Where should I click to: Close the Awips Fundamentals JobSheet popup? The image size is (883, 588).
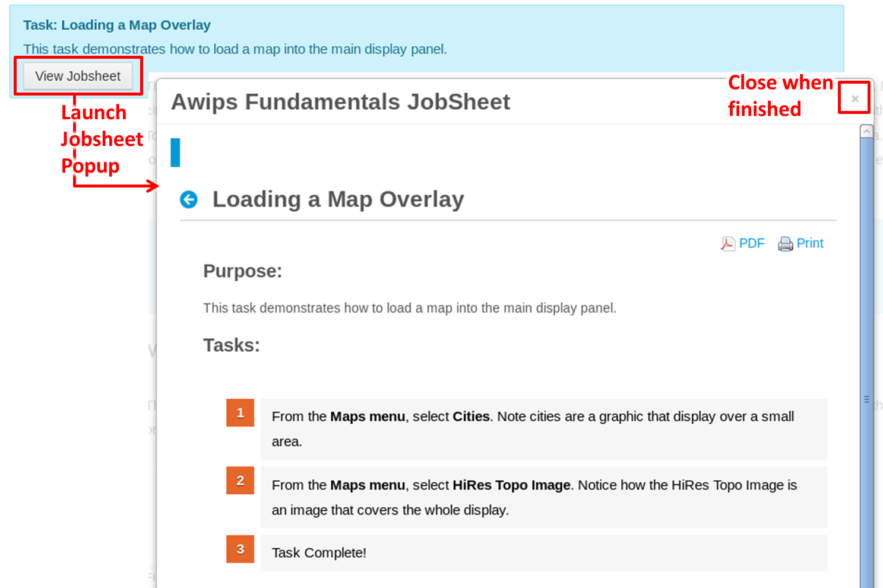pos(855,98)
